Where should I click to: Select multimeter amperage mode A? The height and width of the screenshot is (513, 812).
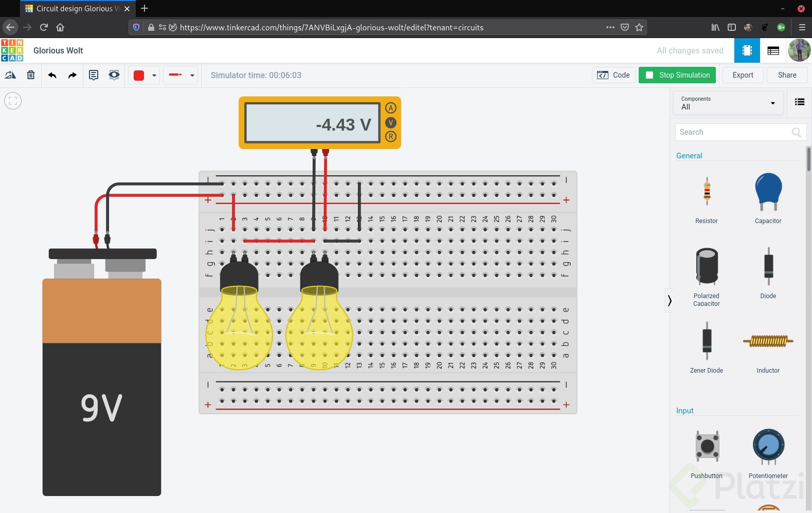click(391, 108)
